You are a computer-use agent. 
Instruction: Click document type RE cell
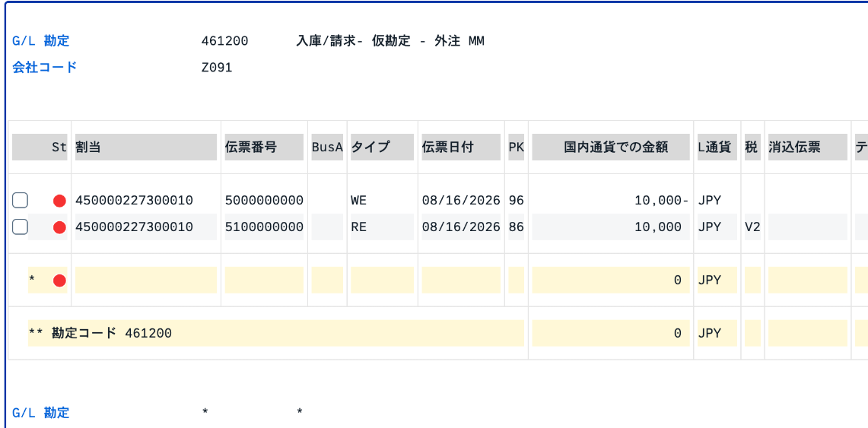tap(359, 227)
